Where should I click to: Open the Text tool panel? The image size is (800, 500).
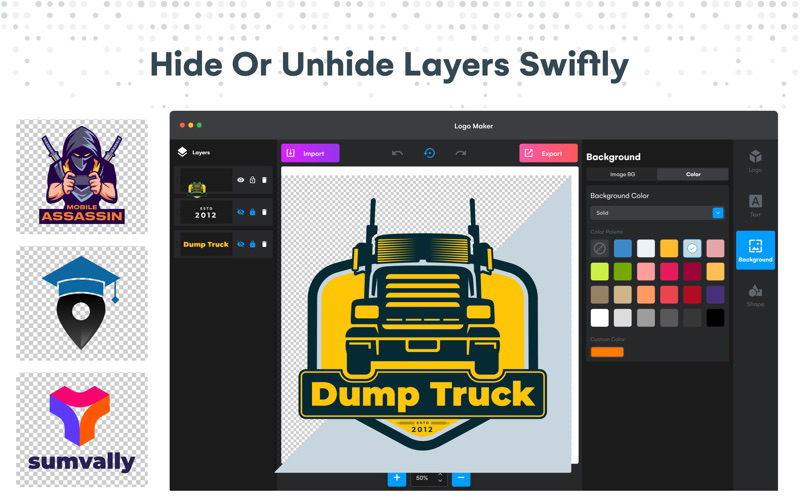pyautogui.click(x=755, y=205)
